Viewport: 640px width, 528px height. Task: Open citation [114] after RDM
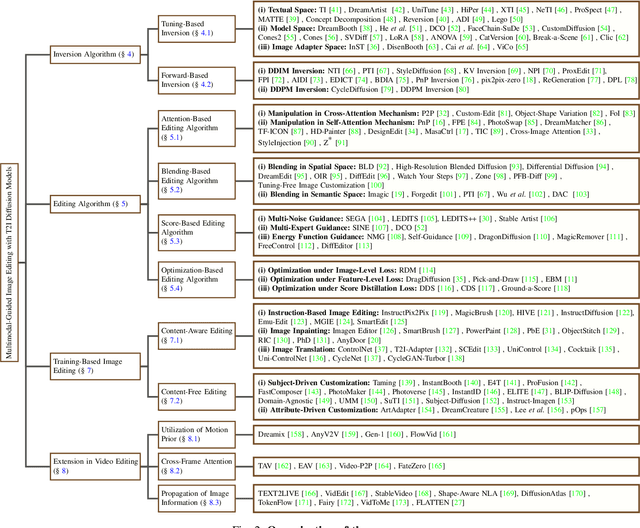click(427, 270)
